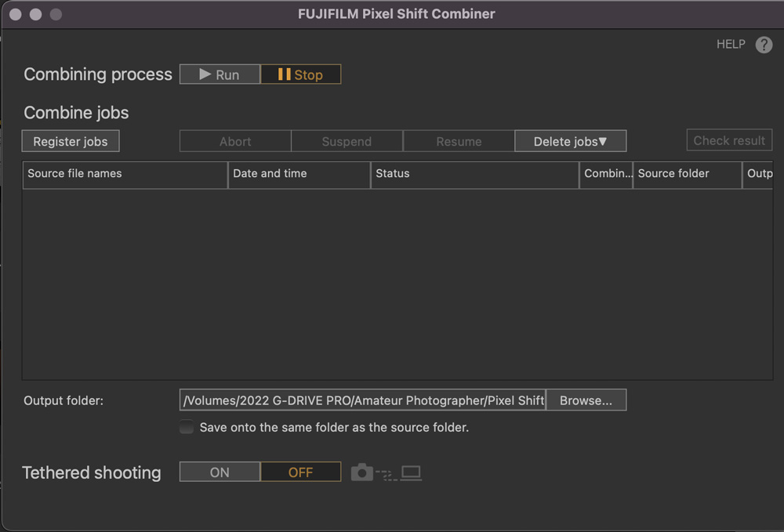Pause processing with the Stop button

pyautogui.click(x=300, y=74)
